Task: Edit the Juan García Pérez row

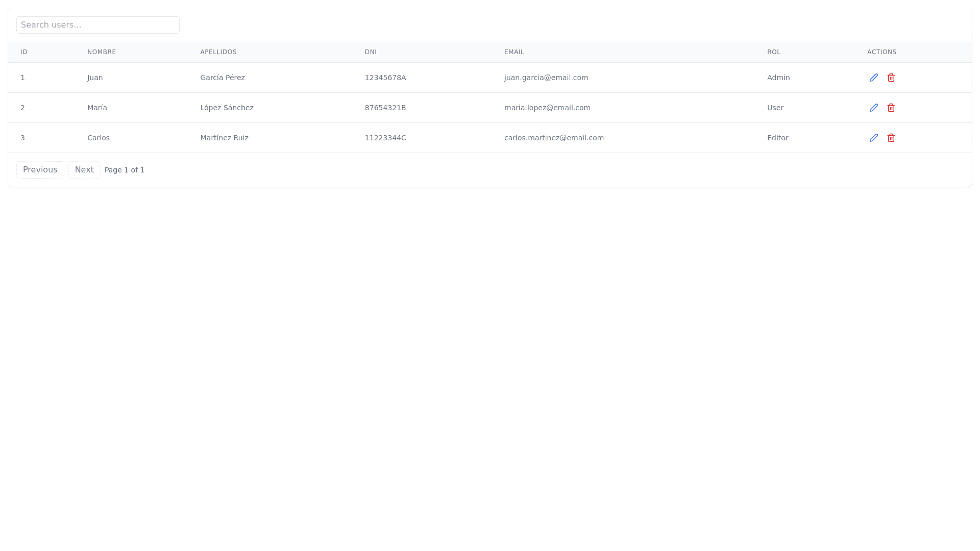Action: (873, 78)
